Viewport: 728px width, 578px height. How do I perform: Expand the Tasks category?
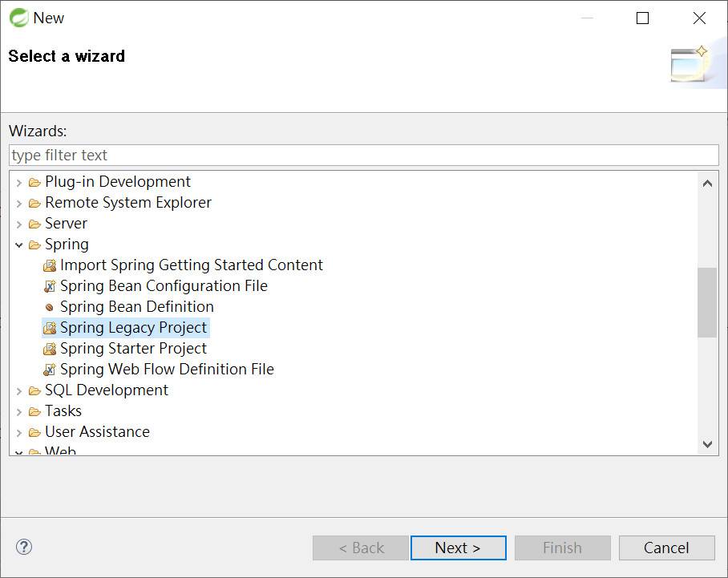tap(19, 412)
